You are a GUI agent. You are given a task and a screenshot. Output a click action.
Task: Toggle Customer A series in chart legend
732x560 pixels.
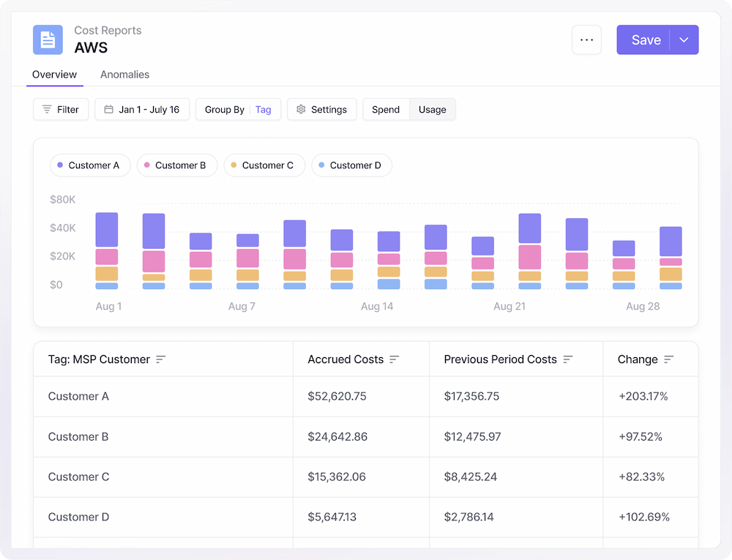[89, 165]
